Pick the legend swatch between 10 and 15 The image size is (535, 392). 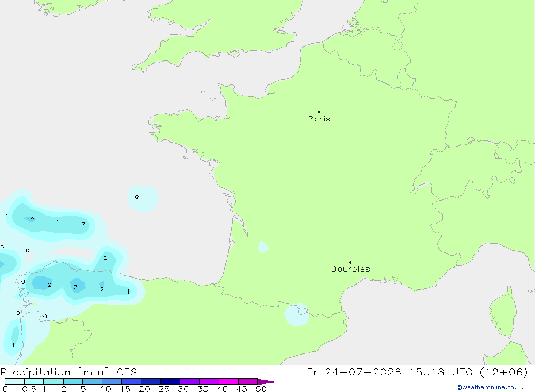pyautogui.click(x=112, y=381)
